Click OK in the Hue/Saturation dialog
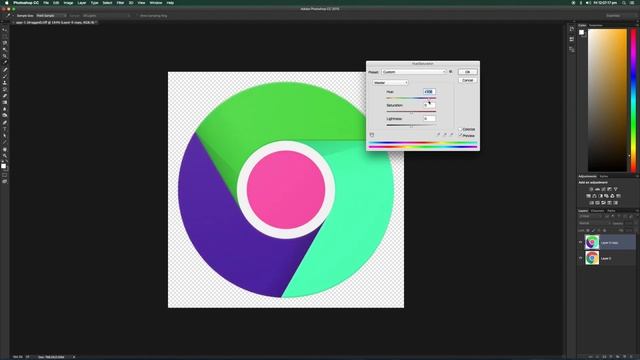This screenshot has width=640, height=360. [x=467, y=72]
